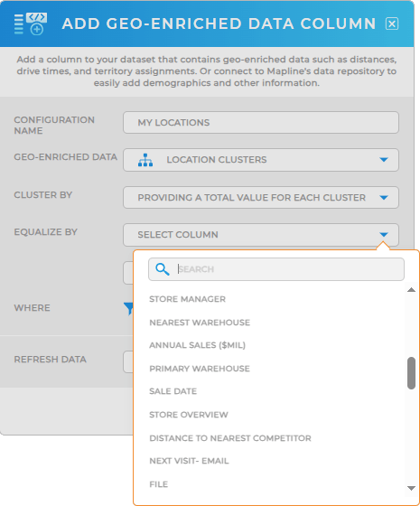Click the column Search input field
The width and height of the screenshot is (420, 506).
[x=276, y=269]
